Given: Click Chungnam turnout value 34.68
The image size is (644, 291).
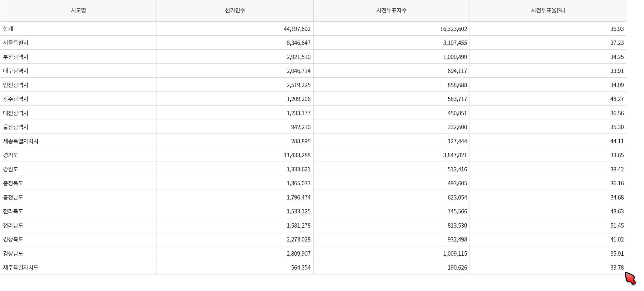Looking at the screenshot, I should [x=617, y=197].
